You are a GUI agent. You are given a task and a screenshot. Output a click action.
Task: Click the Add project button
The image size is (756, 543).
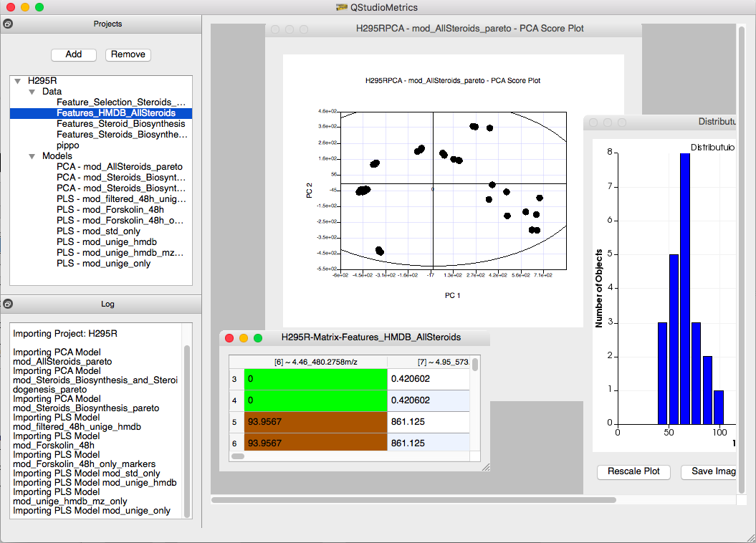74,54
